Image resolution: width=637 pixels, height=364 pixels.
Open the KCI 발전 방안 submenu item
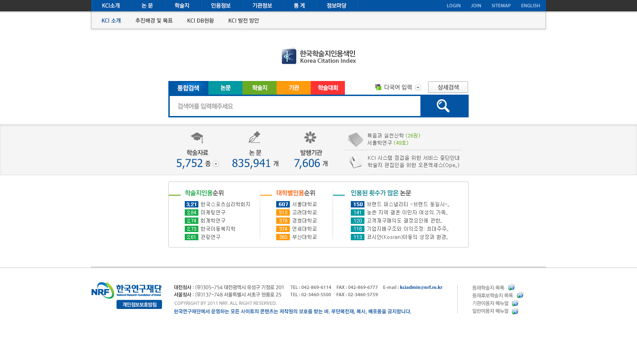click(243, 20)
